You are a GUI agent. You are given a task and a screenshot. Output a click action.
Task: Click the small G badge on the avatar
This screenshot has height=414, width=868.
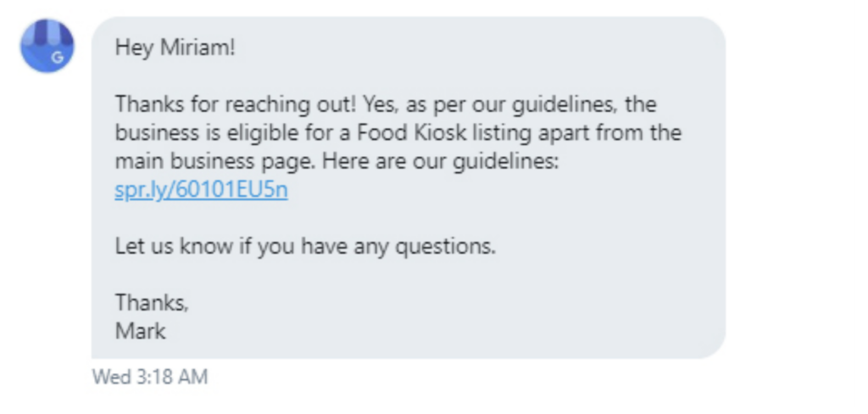58,58
